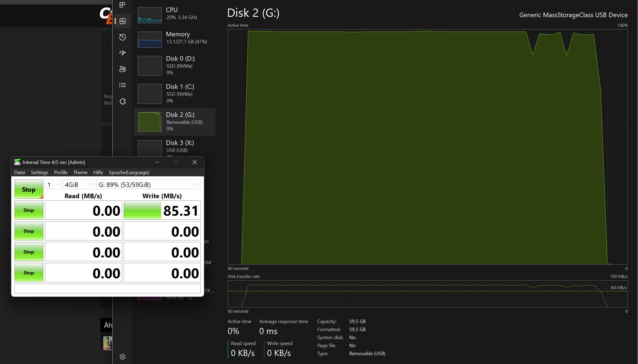The image size is (638, 364).
Task: Select Disk 2 (G:) thumbnail graph
Action: pyautogui.click(x=150, y=122)
